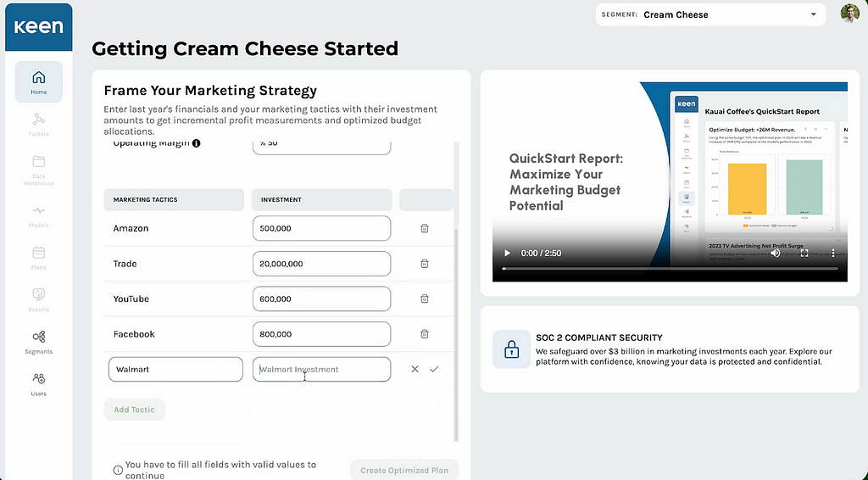Viewport: 868px width, 480px height.
Task: Click the SOC 2 lock icon
Action: (511, 349)
